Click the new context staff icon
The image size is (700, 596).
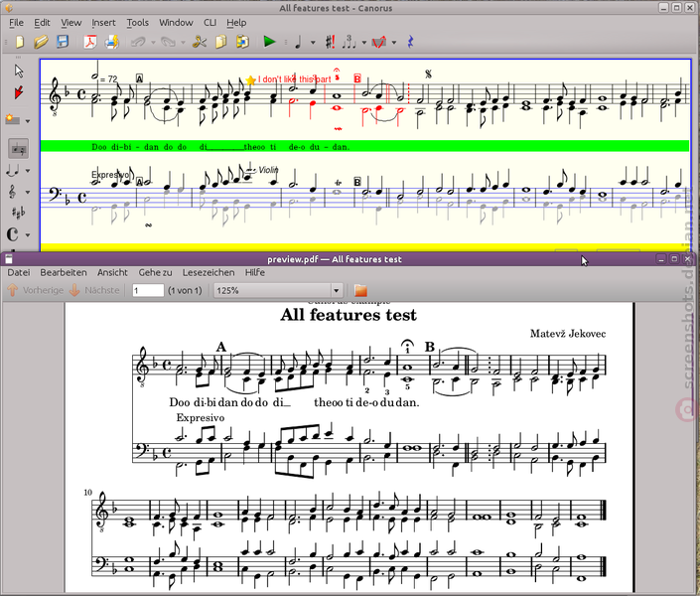tap(12, 120)
